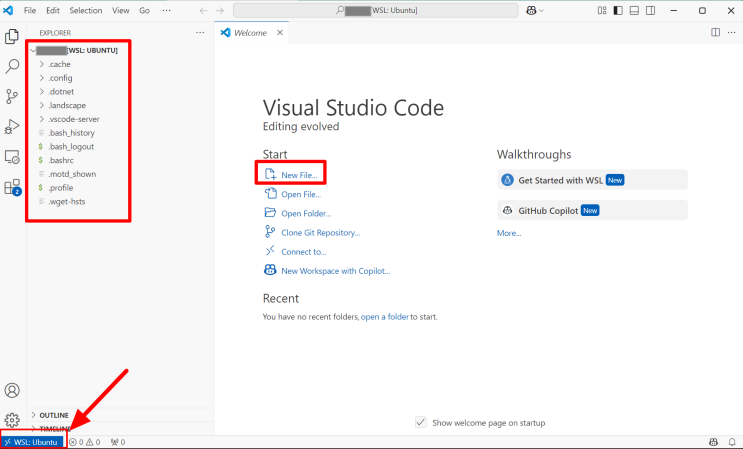Viewport: 743px width, 449px height.
Task: Open Explorer Views and More Actions ellipsis
Action: point(200,32)
